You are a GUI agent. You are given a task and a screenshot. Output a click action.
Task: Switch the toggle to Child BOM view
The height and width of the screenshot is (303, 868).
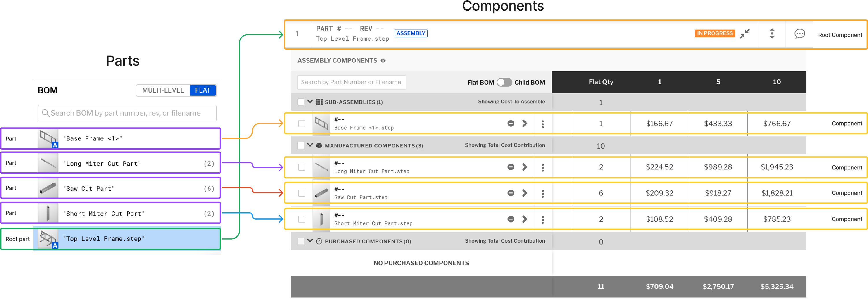pos(505,82)
